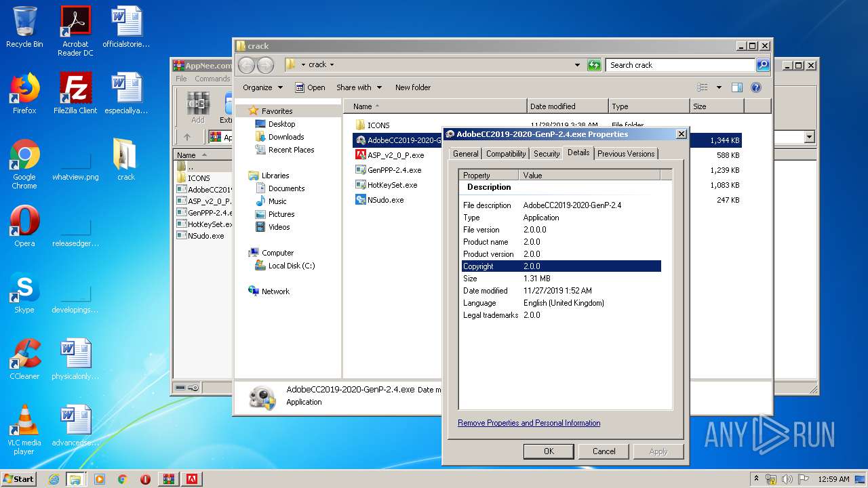This screenshot has width=868, height=488.
Task: Select HotKeySet.exe in Explorer list
Action: coord(387,185)
